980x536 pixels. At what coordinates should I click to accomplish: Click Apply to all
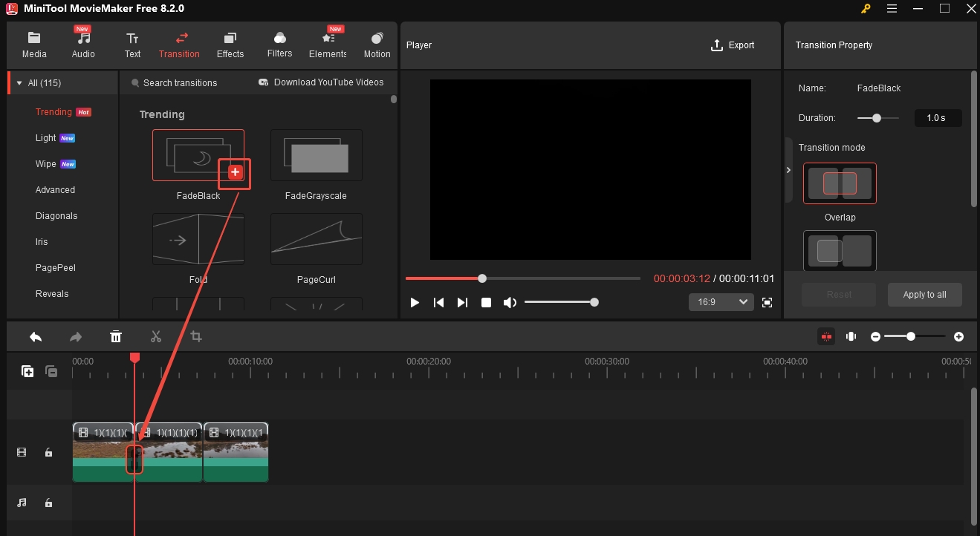[x=924, y=295]
